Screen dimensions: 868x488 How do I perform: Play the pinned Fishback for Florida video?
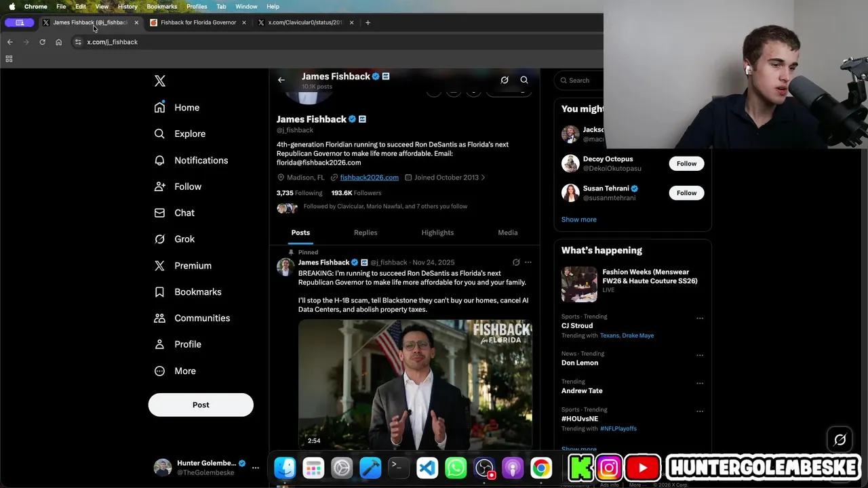pos(415,384)
